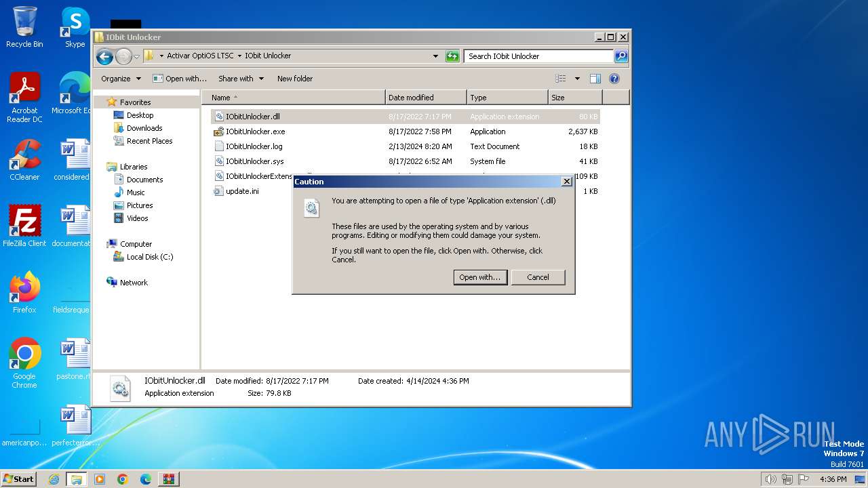Open Recent Places in the navigation pane
The image size is (868, 488).
click(149, 141)
